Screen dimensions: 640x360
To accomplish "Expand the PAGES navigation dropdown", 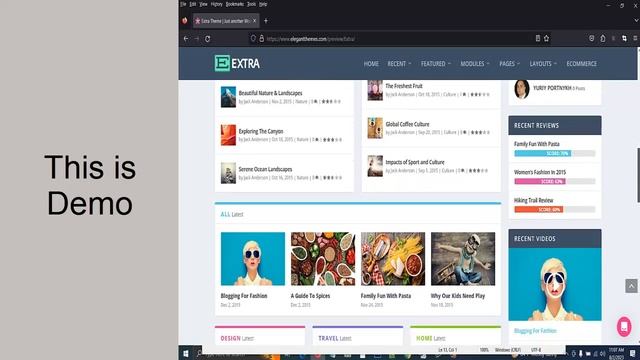I will pyautogui.click(x=509, y=64).
